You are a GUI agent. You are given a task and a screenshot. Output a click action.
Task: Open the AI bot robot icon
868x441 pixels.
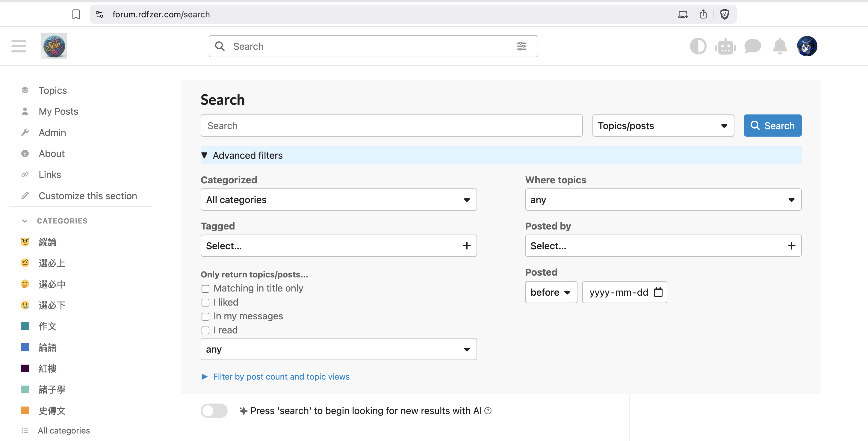[x=725, y=46]
